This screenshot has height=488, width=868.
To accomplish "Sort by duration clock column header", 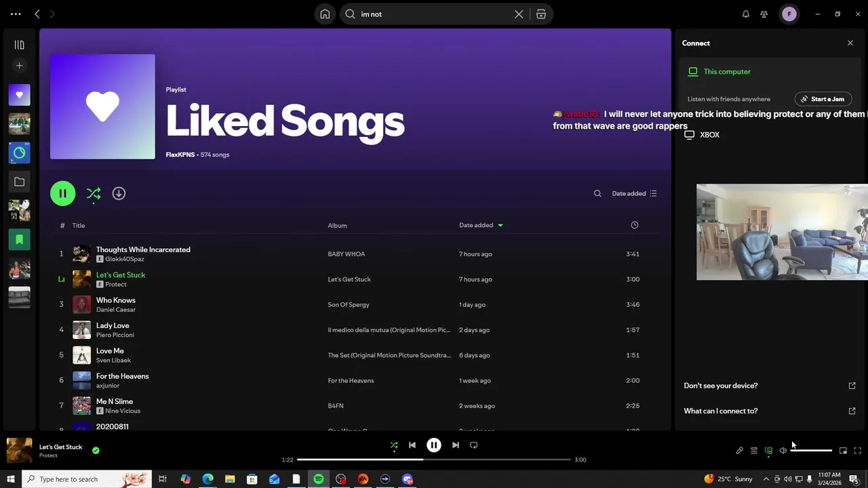I will [x=635, y=225].
